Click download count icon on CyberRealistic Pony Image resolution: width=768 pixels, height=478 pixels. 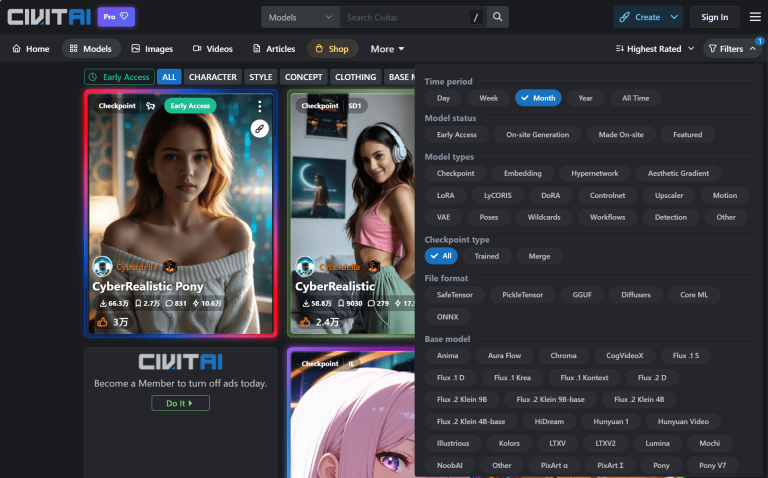point(103,303)
